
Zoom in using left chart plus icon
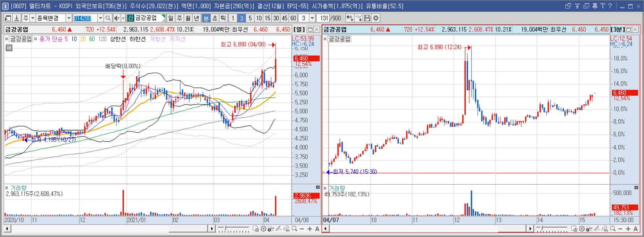point(310,229)
